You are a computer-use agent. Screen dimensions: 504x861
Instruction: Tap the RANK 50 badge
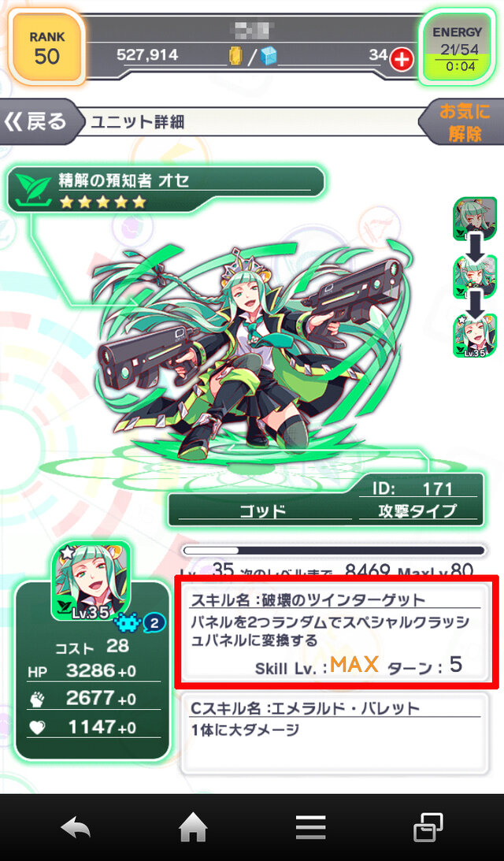[46, 48]
